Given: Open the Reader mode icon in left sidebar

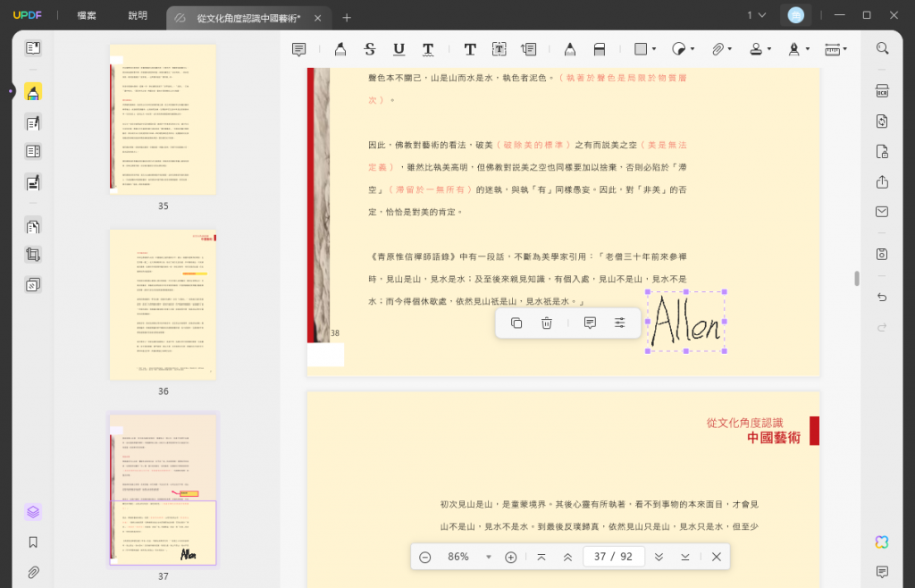Looking at the screenshot, I should (x=33, y=48).
